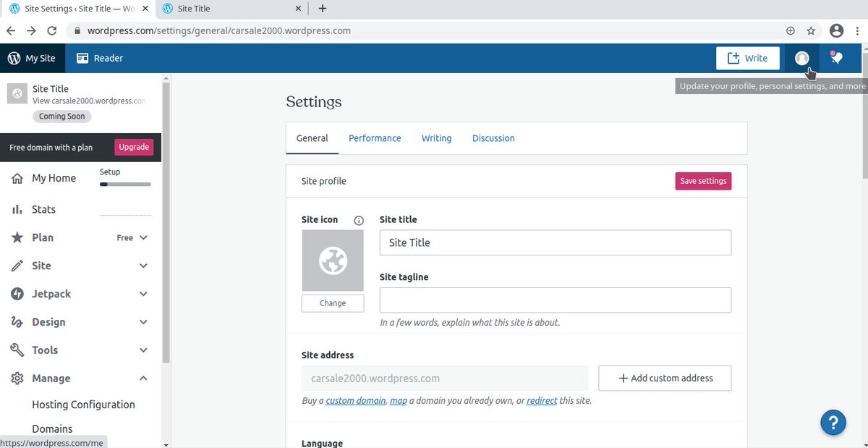Click the Coming Soon badge
Viewport: 868px width, 448px height.
coord(62,117)
